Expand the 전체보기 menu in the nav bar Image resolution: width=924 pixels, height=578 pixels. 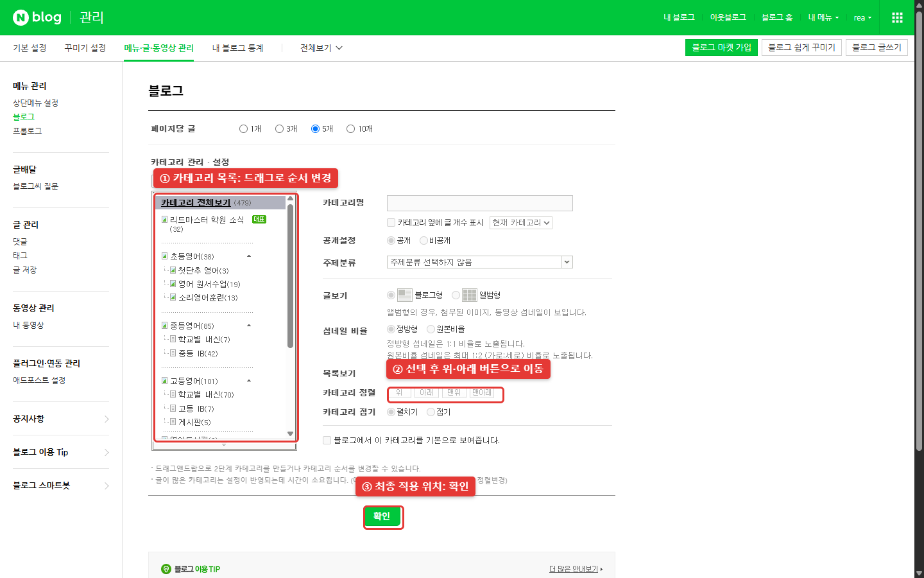click(321, 48)
